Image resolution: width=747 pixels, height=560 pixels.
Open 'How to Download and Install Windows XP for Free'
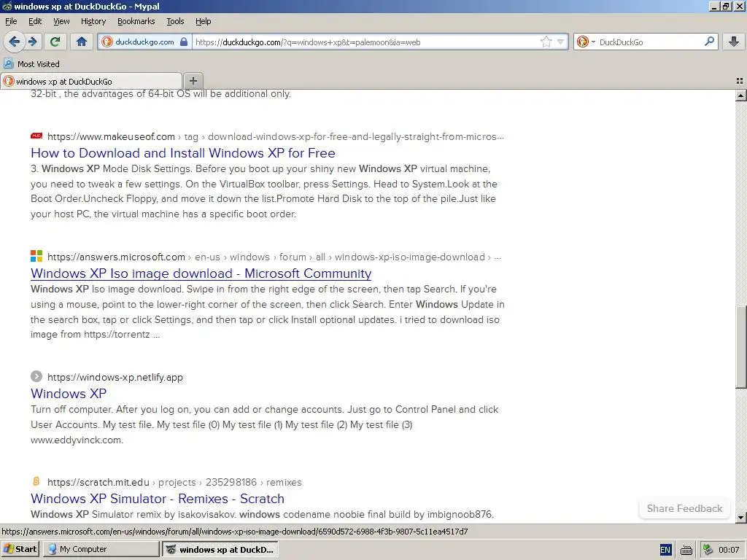click(x=183, y=153)
